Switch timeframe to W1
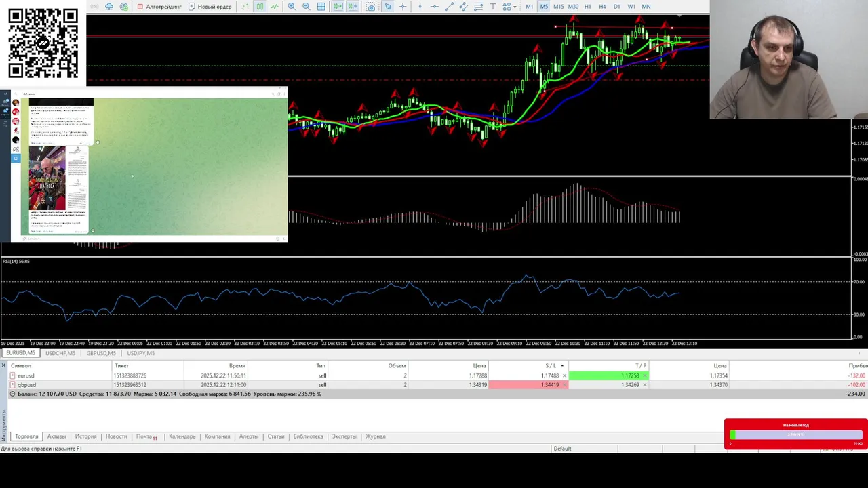 (631, 6)
